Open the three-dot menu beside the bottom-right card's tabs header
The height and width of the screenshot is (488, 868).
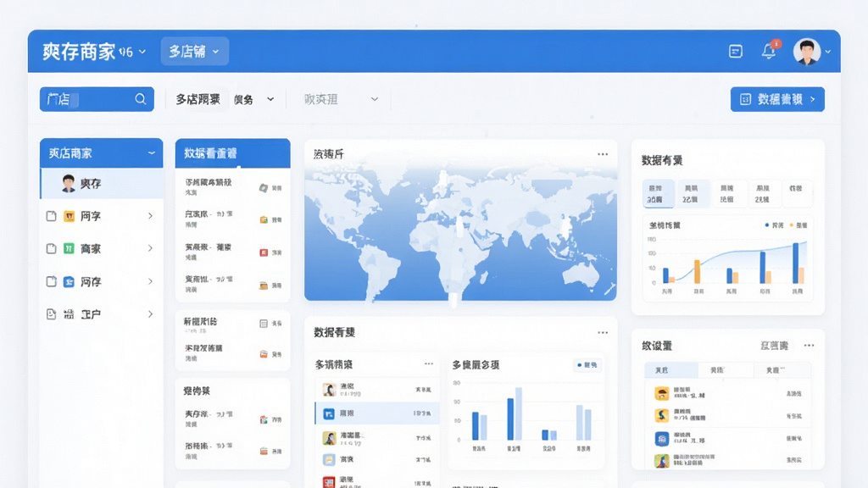(809, 346)
